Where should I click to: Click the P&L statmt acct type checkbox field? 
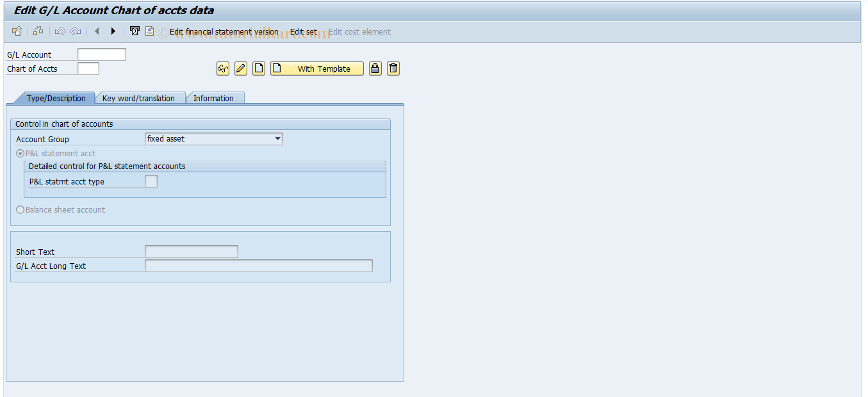coord(151,181)
